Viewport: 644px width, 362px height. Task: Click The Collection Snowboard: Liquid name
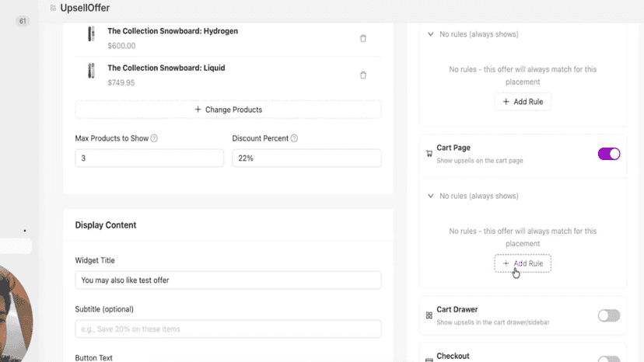pyautogui.click(x=166, y=68)
